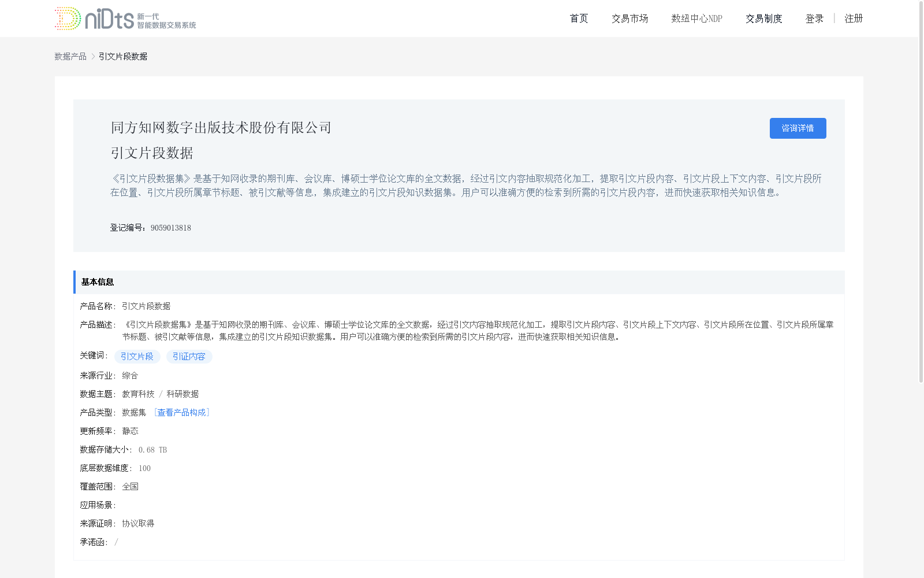Click the 引证内容 keyword tag
924x578 pixels.
pos(189,357)
